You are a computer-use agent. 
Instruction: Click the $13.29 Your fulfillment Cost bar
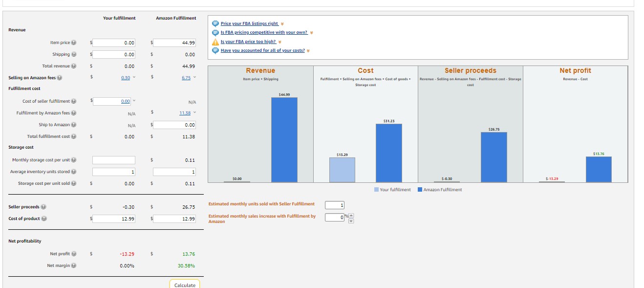tap(342, 170)
